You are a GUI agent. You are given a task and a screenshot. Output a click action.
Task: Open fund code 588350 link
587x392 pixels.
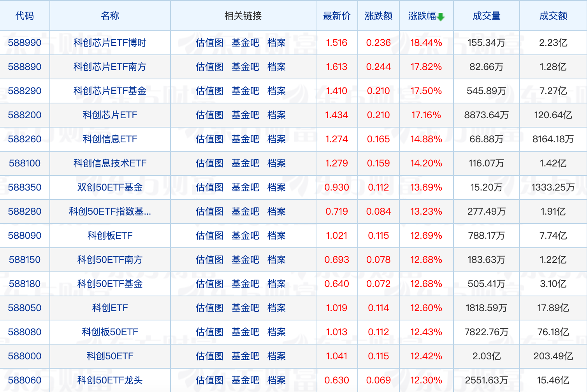tap(25, 187)
